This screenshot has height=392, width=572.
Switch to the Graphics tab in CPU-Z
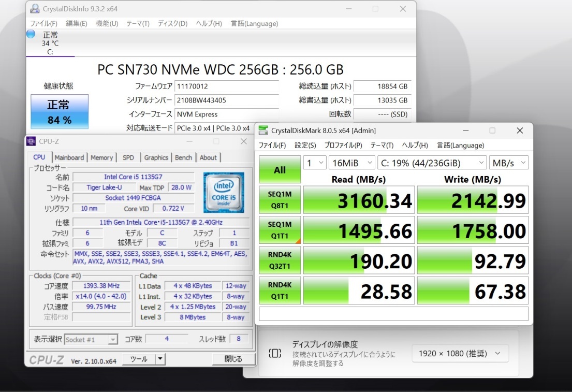[156, 157]
